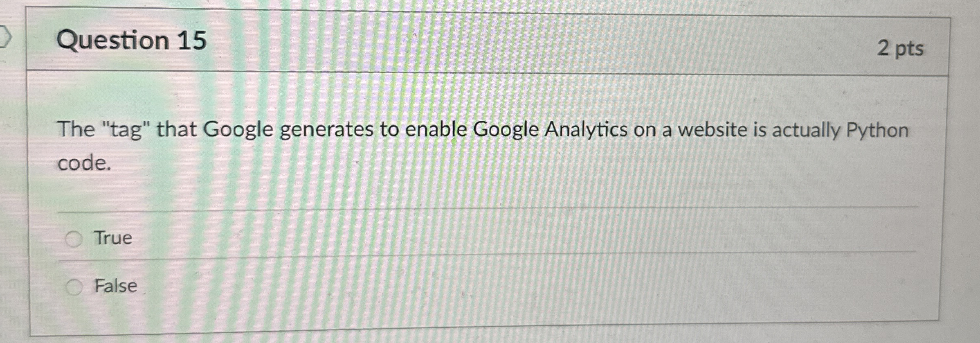
Task: Click the Question 15 header
Action: tap(131, 40)
